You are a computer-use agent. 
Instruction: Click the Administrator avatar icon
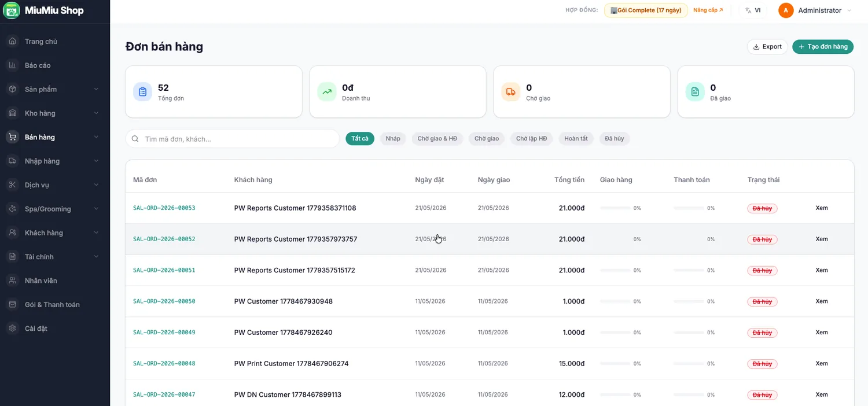click(x=786, y=10)
